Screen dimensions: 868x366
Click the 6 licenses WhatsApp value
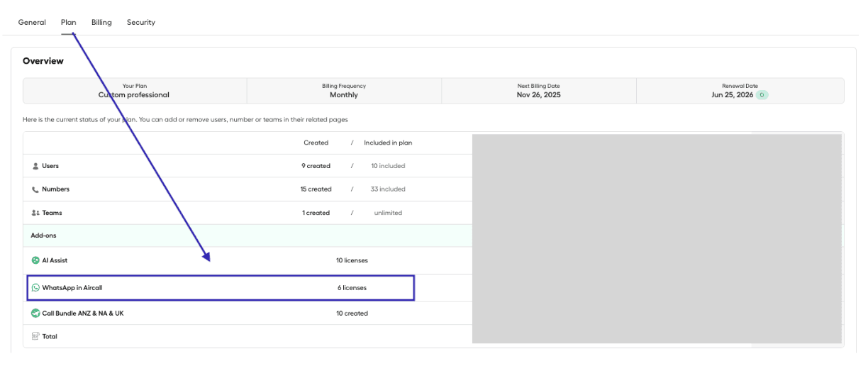[352, 288]
